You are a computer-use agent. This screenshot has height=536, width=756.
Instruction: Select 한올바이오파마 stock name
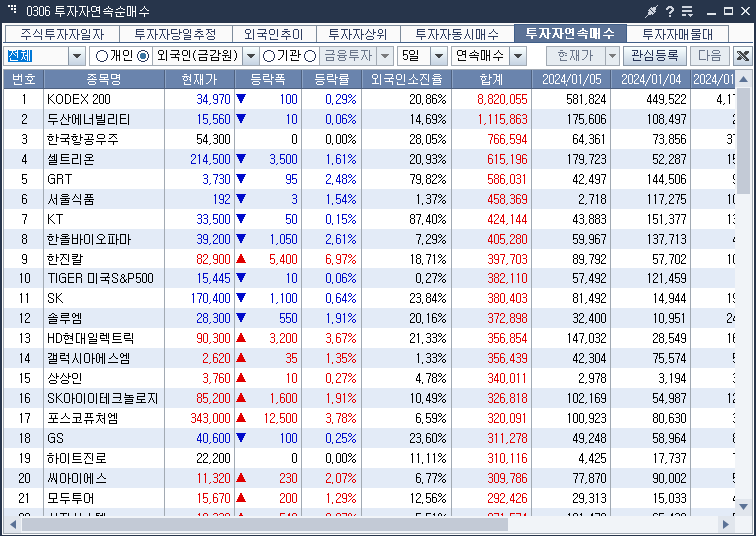pos(89,239)
